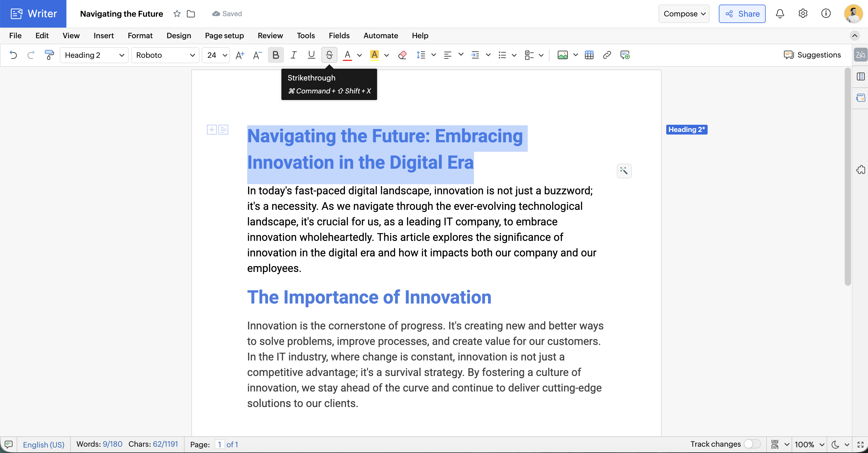Open the Page setup menu
The image size is (868, 453).
tap(224, 36)
